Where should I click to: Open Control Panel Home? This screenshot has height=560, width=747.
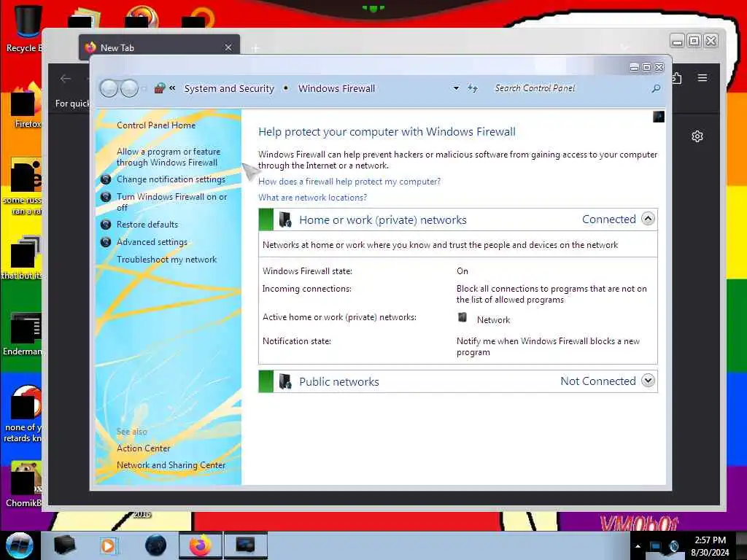[156, 125]
